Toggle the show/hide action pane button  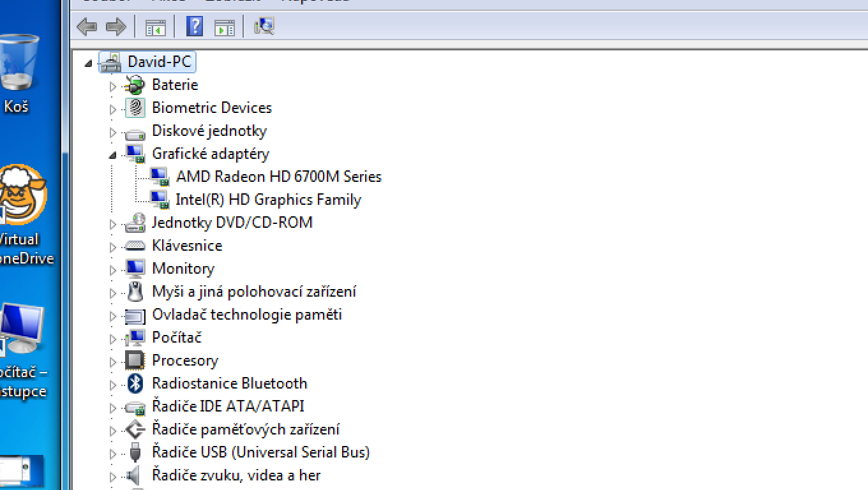224,27
